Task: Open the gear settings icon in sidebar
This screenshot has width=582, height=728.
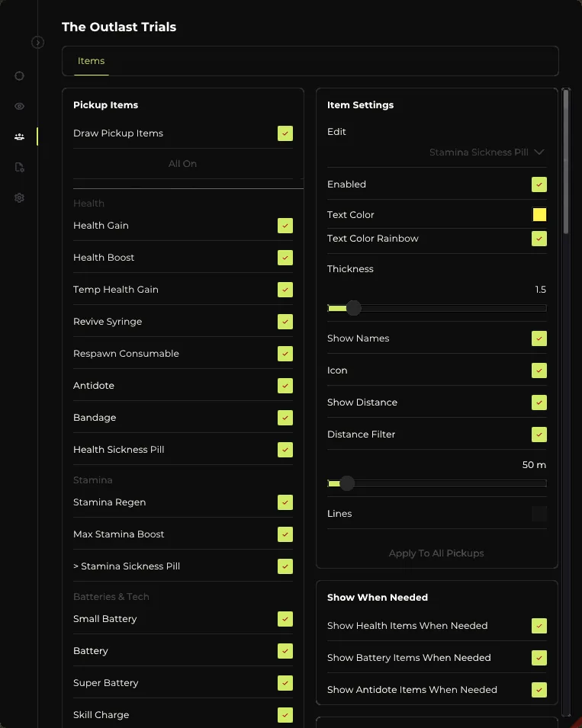Action: 19,197
